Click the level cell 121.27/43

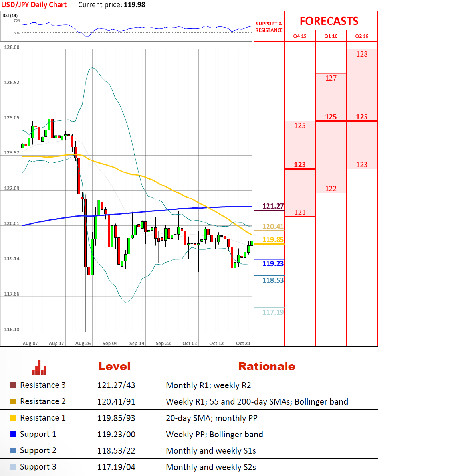pos(116,385)
